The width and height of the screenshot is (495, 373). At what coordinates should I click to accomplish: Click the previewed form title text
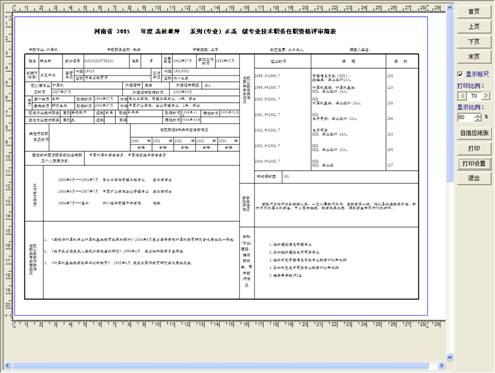[215, 32]
